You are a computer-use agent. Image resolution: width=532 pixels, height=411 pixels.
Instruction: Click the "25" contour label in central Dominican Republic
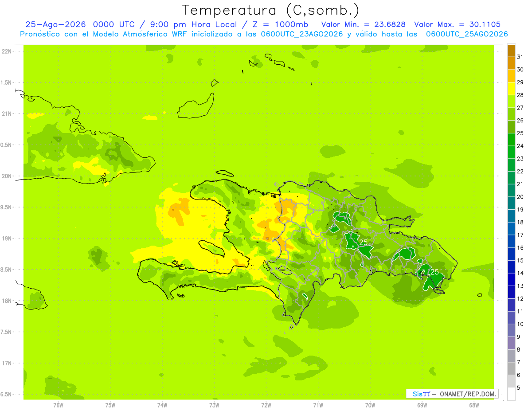click(364, 242)
